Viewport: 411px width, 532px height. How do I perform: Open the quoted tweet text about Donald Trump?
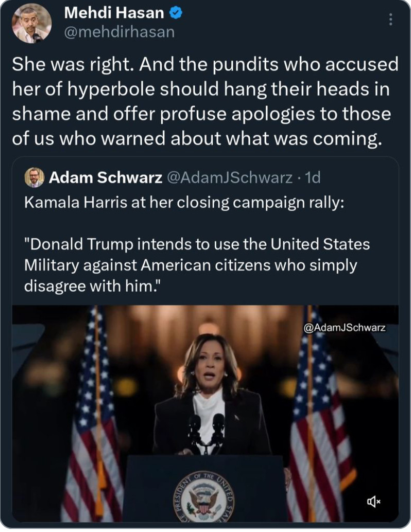[x=197, y=265]
